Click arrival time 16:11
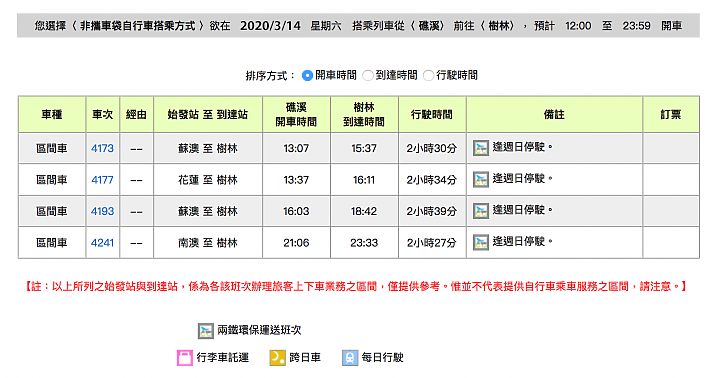720x378 pixels. pyautogui.click(x=364, y=180)
